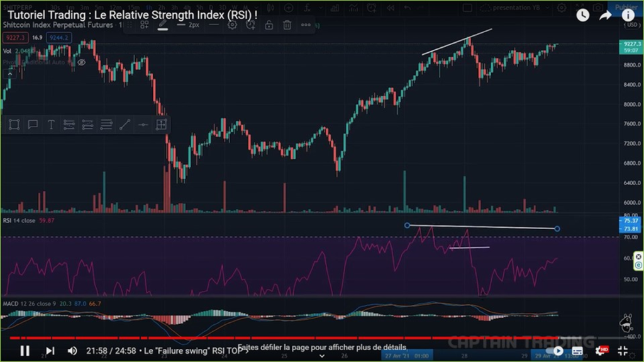This screenshot has height=362, width=644.
Task: Select the 30s timeframe
Action: tap(55, 8)
